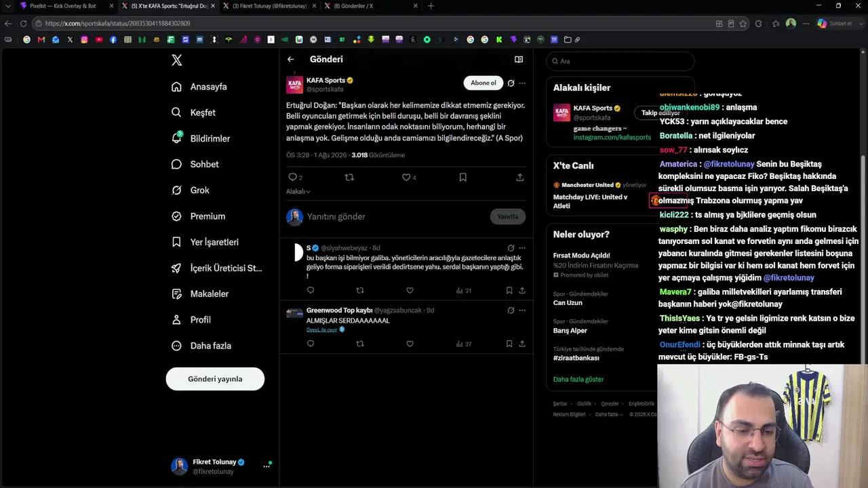Viewport: 868px width, 488px height.
Task: Open Fikret Tolunay account switcher menu
Action: coord(221,466)
